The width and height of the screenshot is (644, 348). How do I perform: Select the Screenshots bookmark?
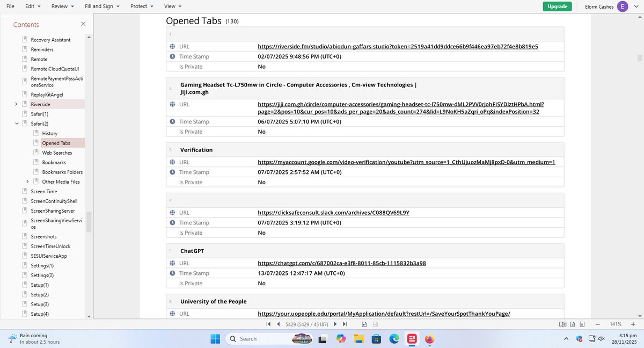(43, 236)
